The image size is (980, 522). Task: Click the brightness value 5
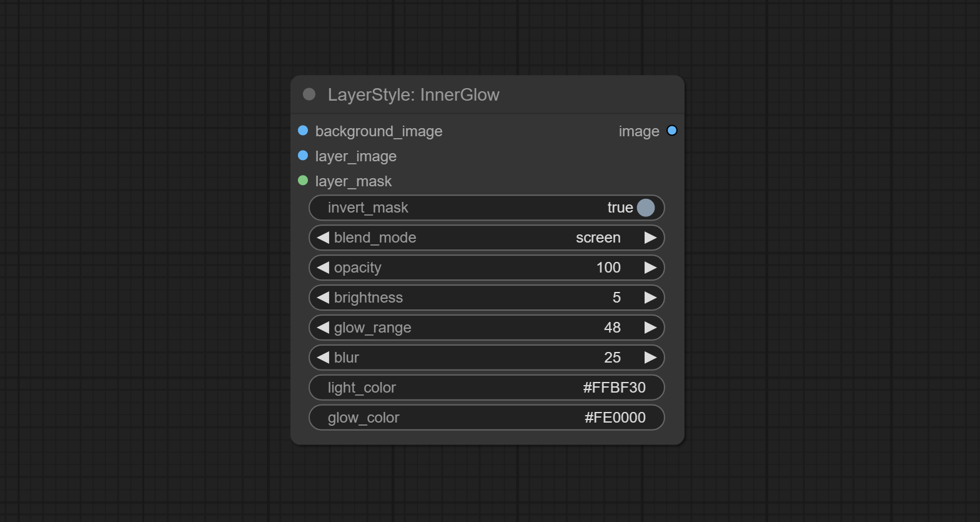click(x=616, y=298)
